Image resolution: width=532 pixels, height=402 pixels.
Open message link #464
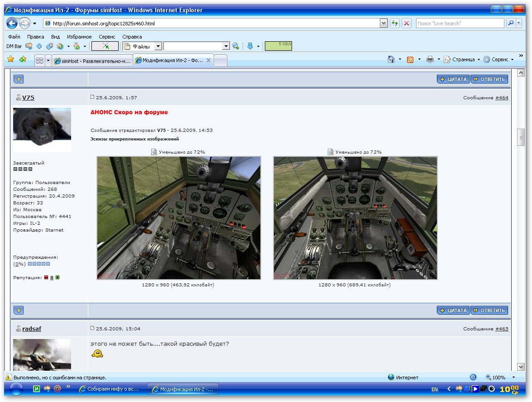pos(502,98)
